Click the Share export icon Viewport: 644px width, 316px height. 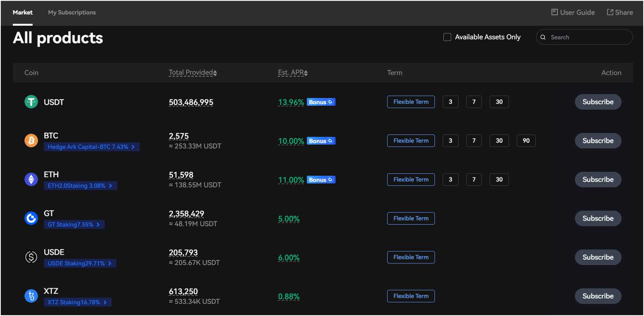[610, 12]
